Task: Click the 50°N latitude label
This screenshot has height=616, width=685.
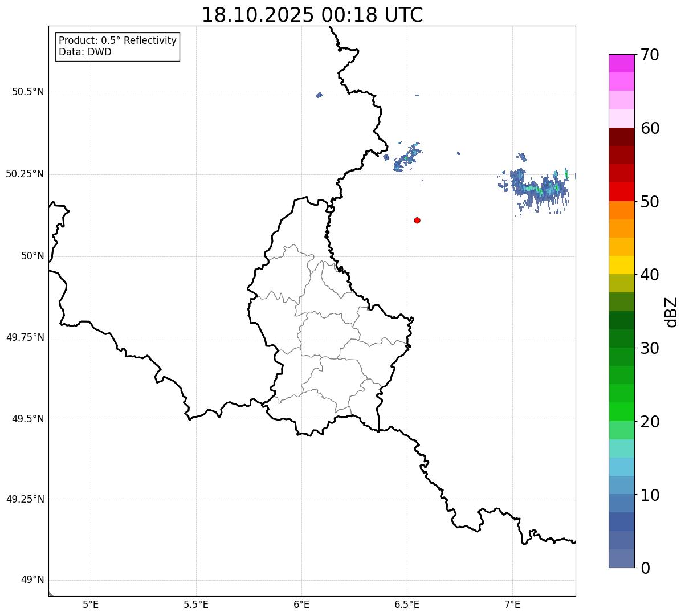Action: click(32, 256)
